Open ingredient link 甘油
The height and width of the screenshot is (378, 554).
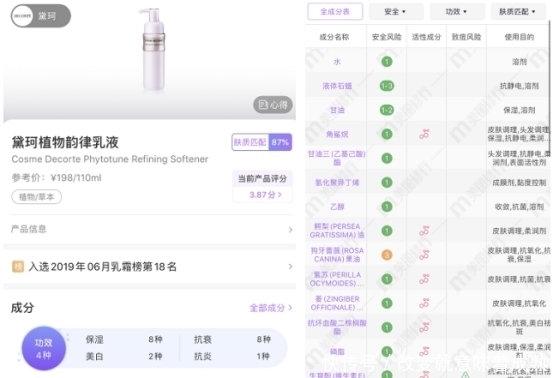pyautogui.click(x=337, y=110)
